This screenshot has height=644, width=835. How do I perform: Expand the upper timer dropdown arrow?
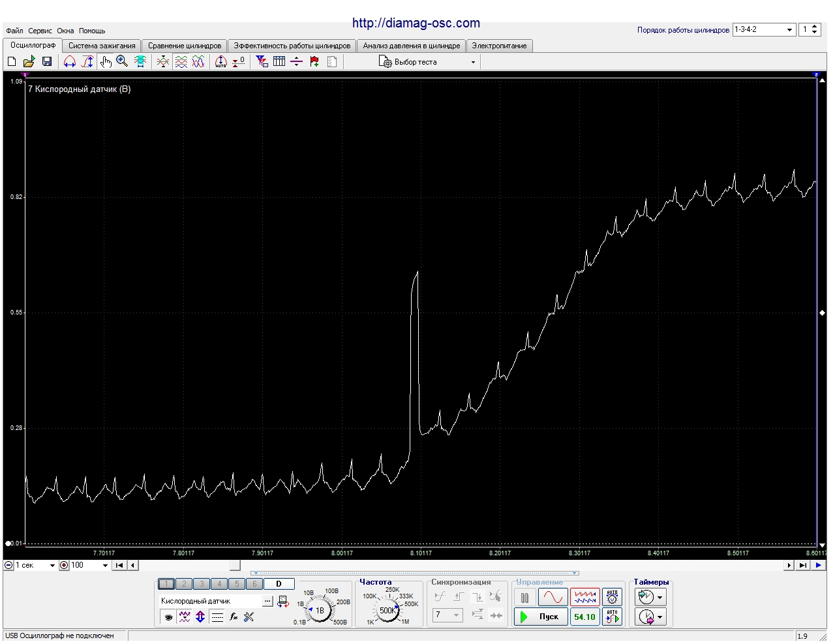[x=660, y=597]
